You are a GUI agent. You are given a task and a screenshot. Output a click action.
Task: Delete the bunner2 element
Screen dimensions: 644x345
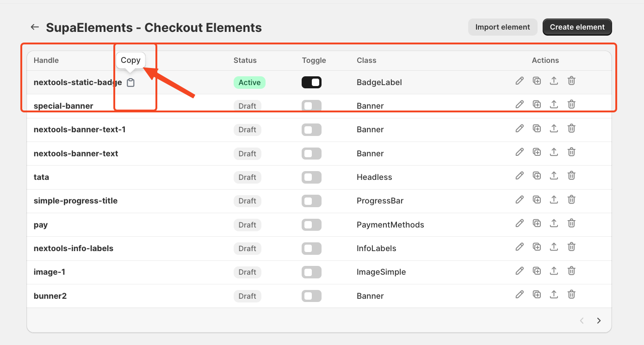click(571, 294)
